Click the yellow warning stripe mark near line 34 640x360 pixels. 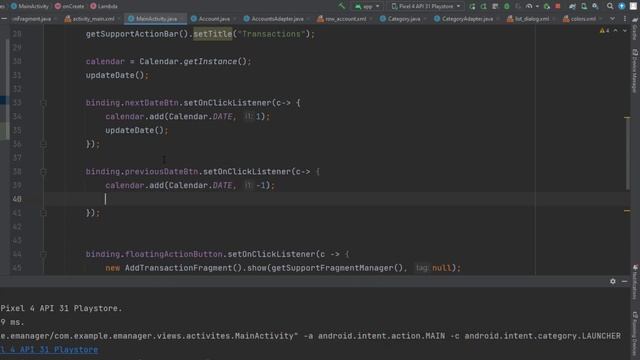[627, 118]
